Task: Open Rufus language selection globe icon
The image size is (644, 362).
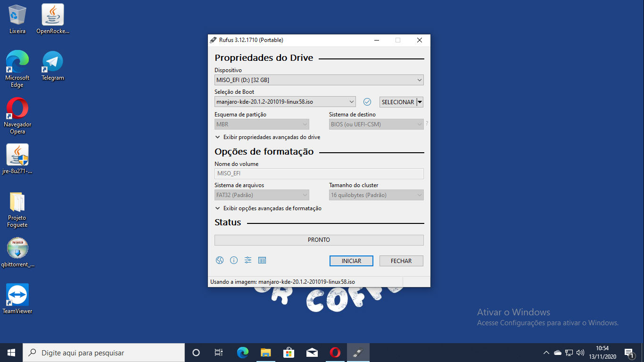Action: pyautogui.click(x=219, y=260)
